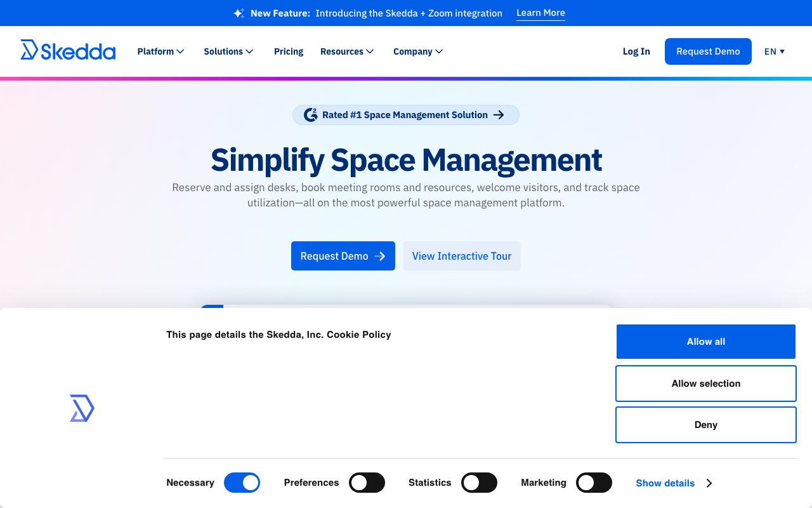Enable the Preferences cookies switch
Screen dimensions: 812x508
click(367, 483)
